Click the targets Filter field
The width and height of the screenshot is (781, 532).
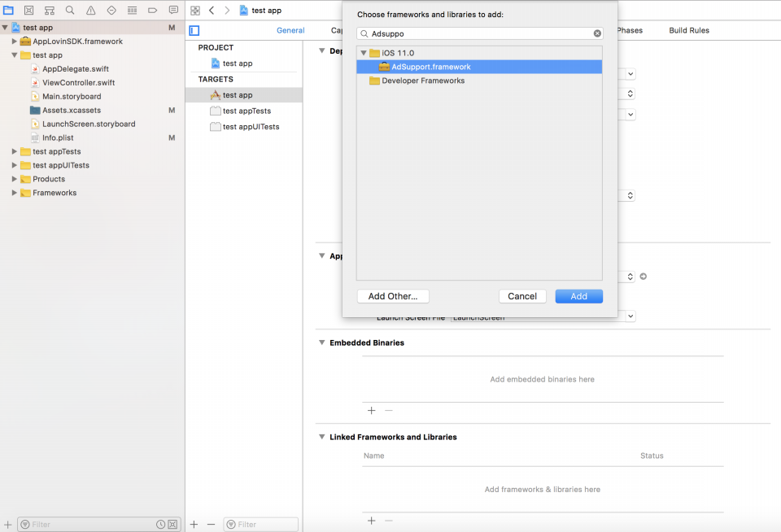coord(260,524)
